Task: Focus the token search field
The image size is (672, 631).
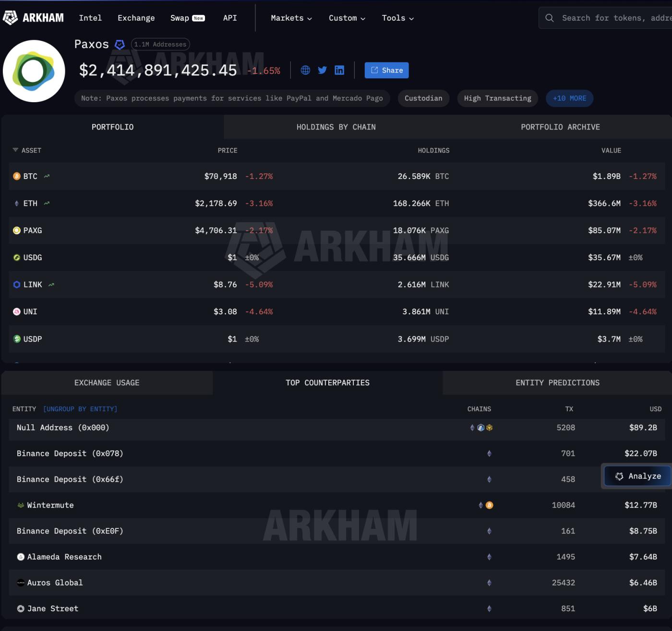Action: click(x=614, y=18)
